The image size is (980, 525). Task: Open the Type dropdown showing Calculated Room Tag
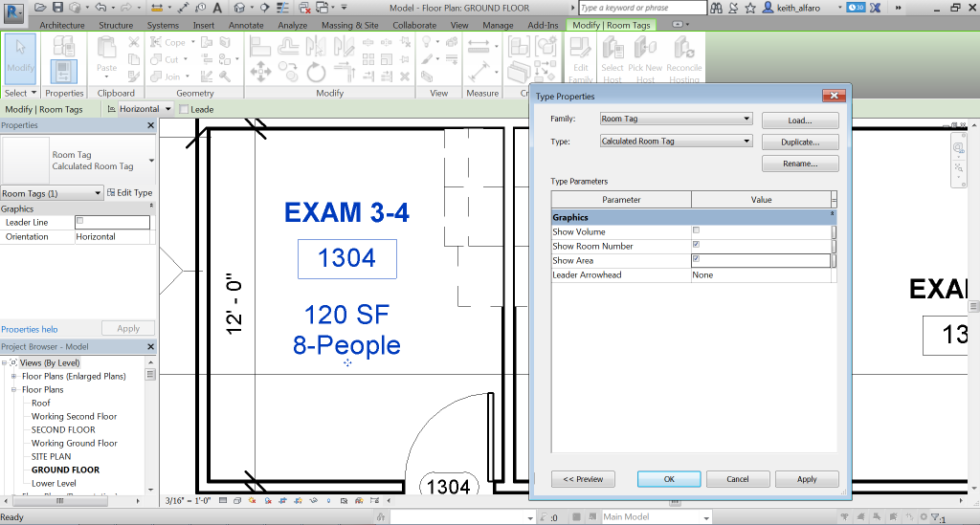click(x=676, y=142)
